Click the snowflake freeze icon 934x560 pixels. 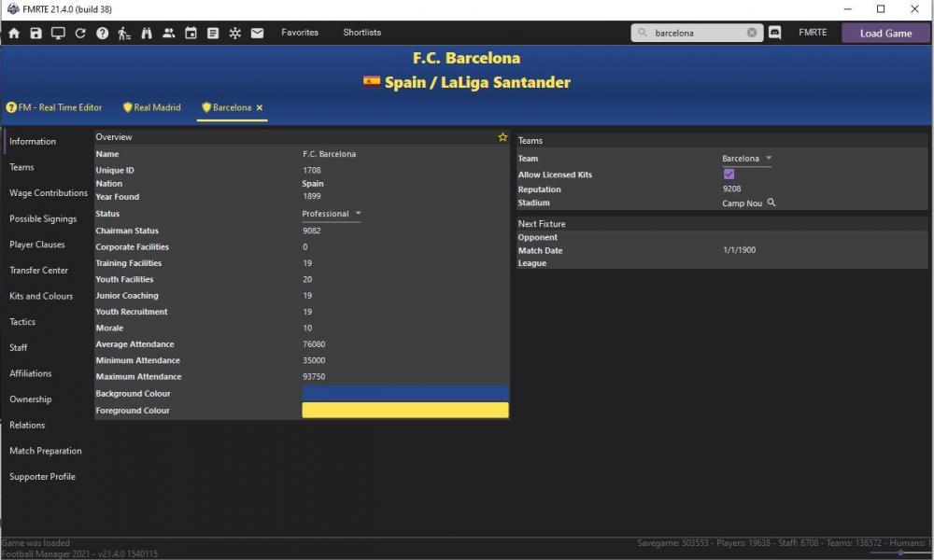(235, 34)
